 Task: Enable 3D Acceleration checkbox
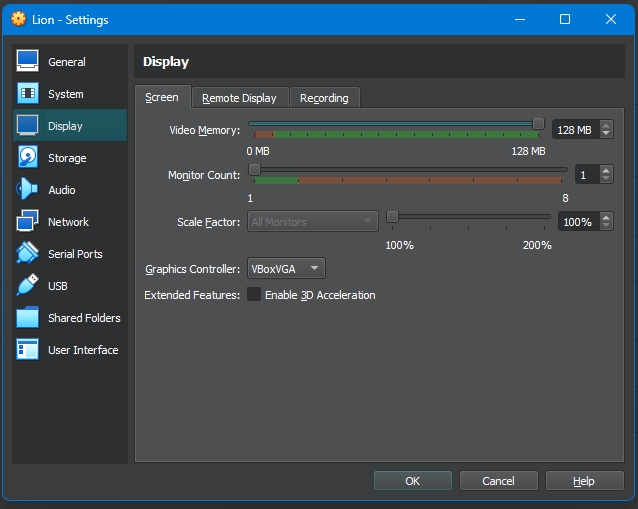point(254,295)
